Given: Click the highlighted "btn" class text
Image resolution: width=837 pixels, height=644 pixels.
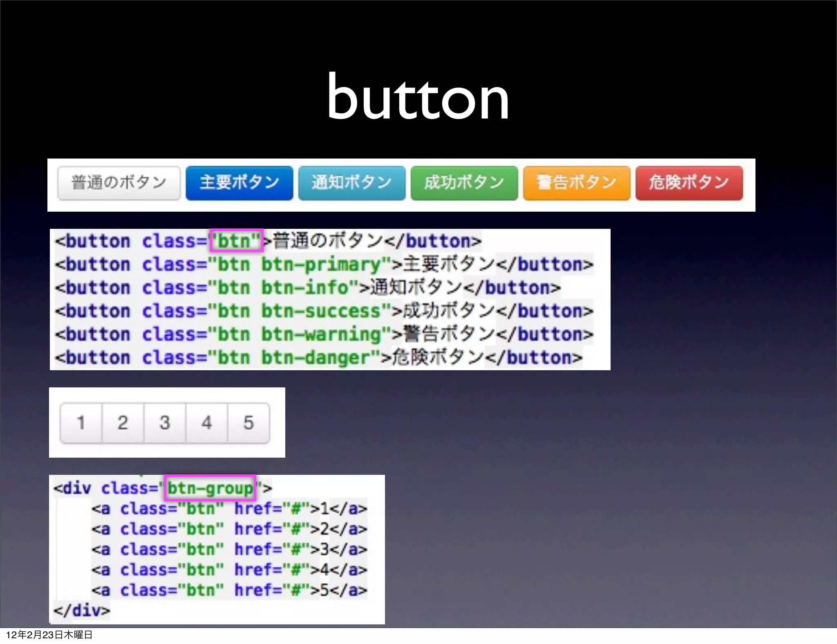Looking at the screenshot, I should click(x=236, y=240).
